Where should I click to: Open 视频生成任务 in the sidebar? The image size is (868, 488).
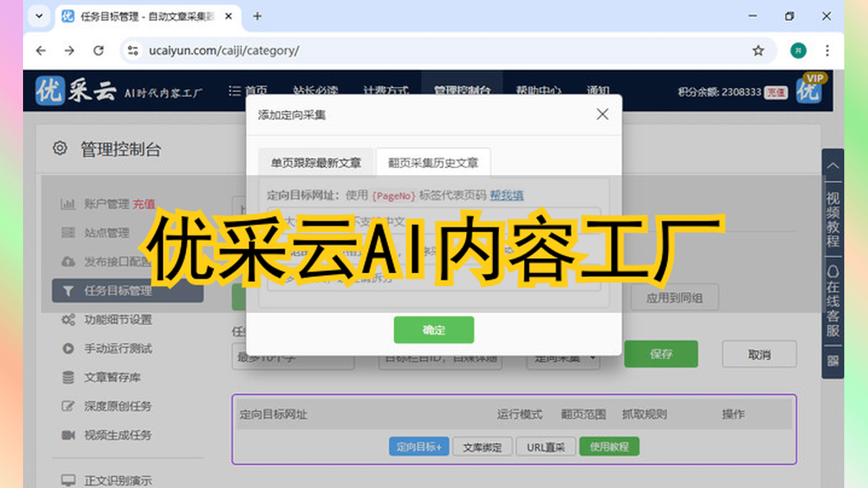(117, 435)
